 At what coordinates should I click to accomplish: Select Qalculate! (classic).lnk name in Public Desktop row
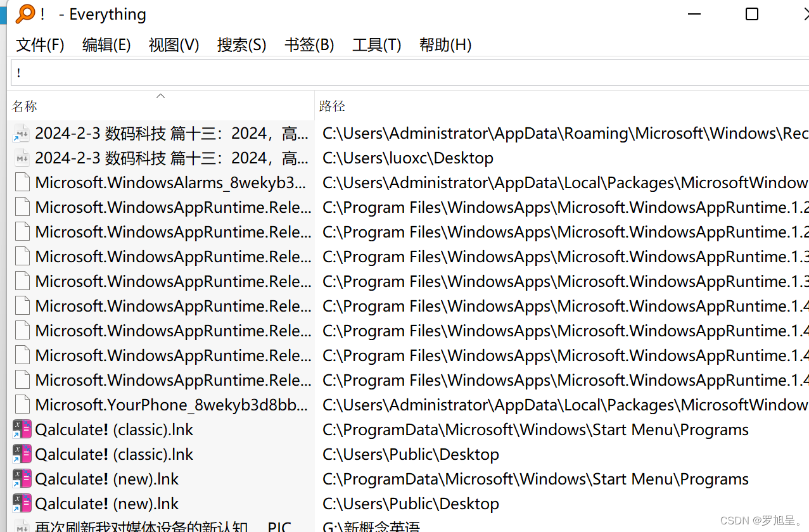pos(114,454)
